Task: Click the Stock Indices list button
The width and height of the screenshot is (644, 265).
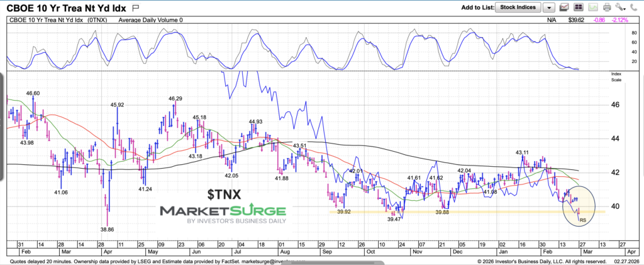Action: pyautogui.click(x=518, y=8)
